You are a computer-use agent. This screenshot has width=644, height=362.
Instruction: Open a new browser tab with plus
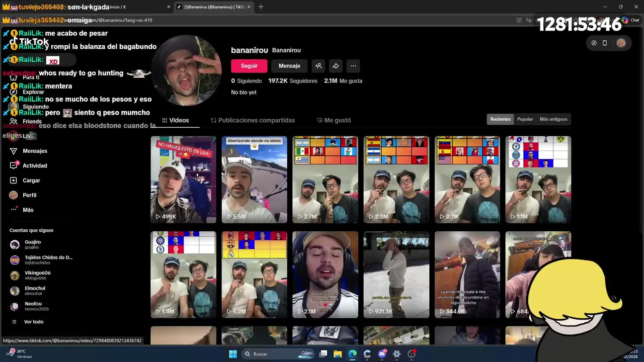coord(261,7)
